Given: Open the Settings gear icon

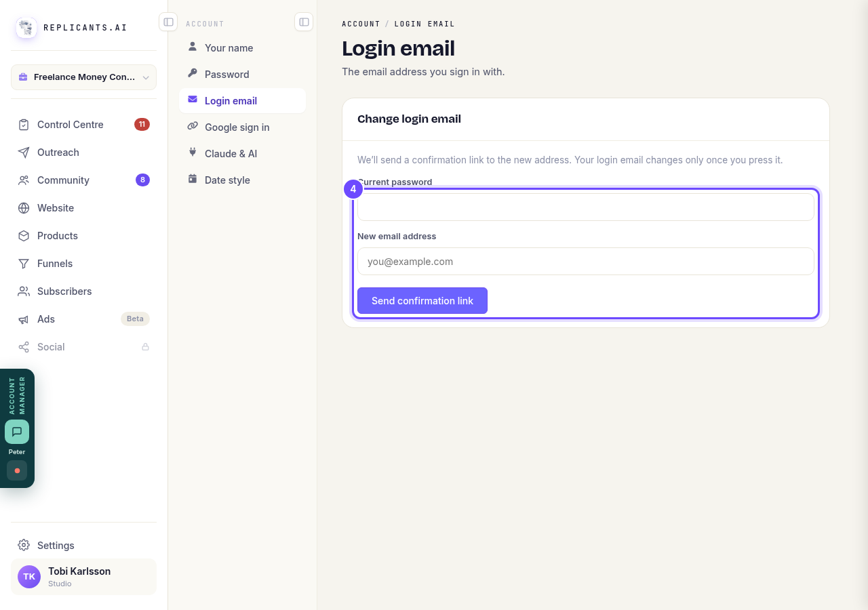Looking at the screenshot, I should 24,546.
